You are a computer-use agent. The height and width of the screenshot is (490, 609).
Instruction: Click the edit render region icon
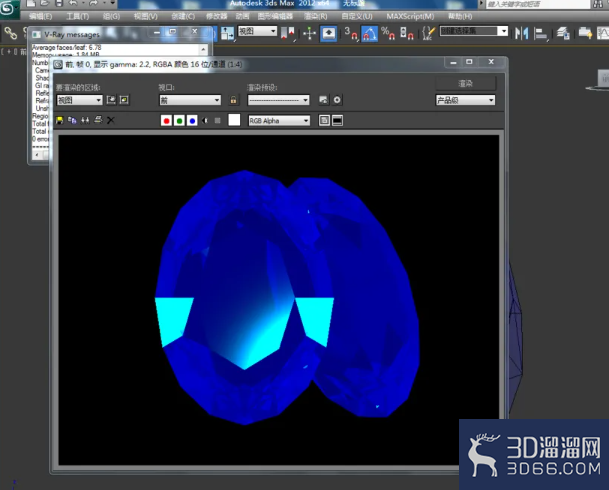[x=111, y=100]
